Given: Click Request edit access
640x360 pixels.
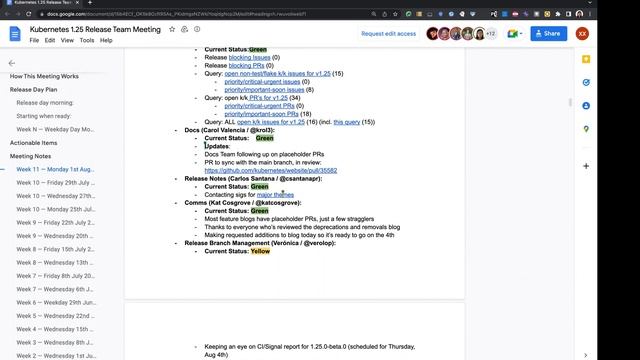Looking at the screenshot, I should click(x=389, y=34).
